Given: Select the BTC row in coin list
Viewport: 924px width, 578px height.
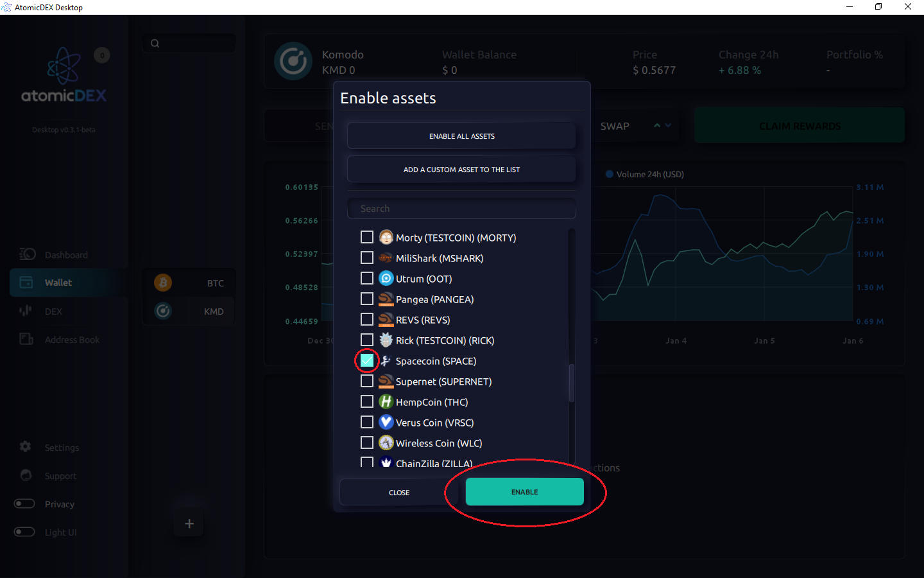Looking at the screenshot, I should coord(189,283).
